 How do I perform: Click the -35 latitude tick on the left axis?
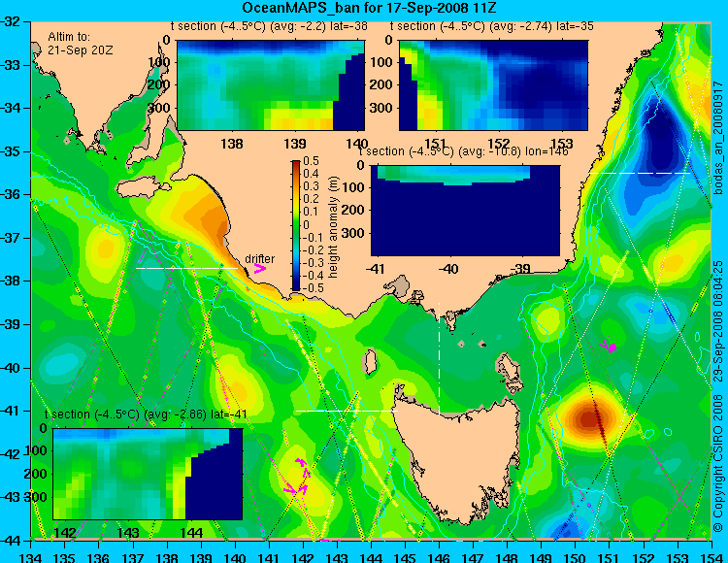10,150
